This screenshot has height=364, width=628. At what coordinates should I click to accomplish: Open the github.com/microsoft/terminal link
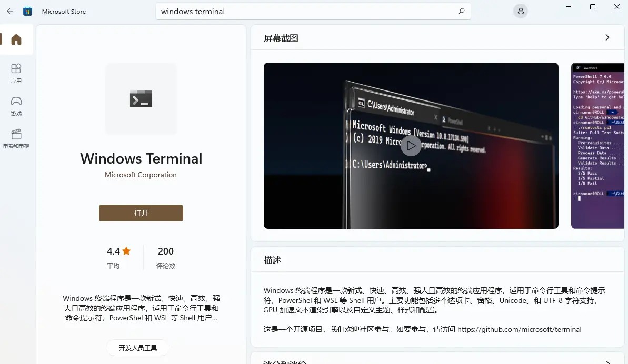coord(520,329)
